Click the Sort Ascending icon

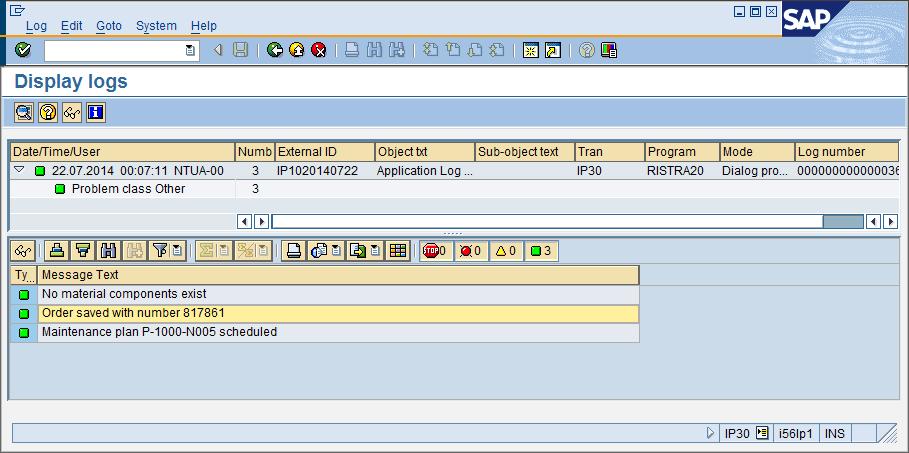tap(56, 251)
